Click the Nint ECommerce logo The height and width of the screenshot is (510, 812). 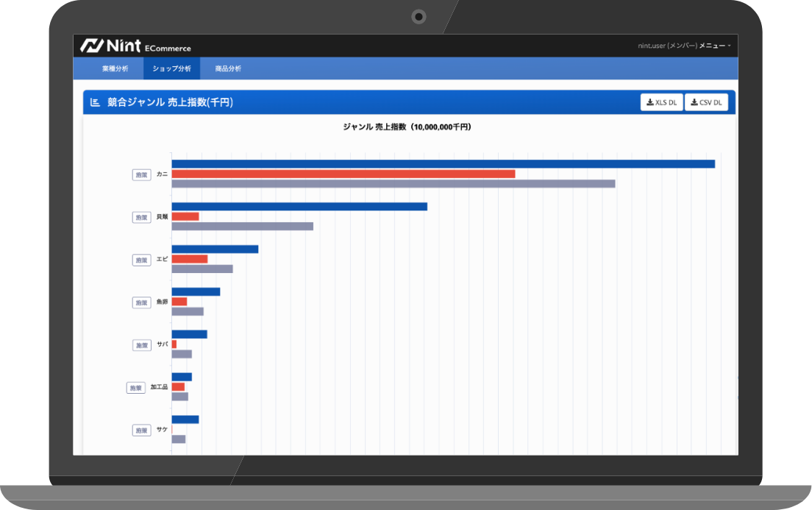coord(135,46)
